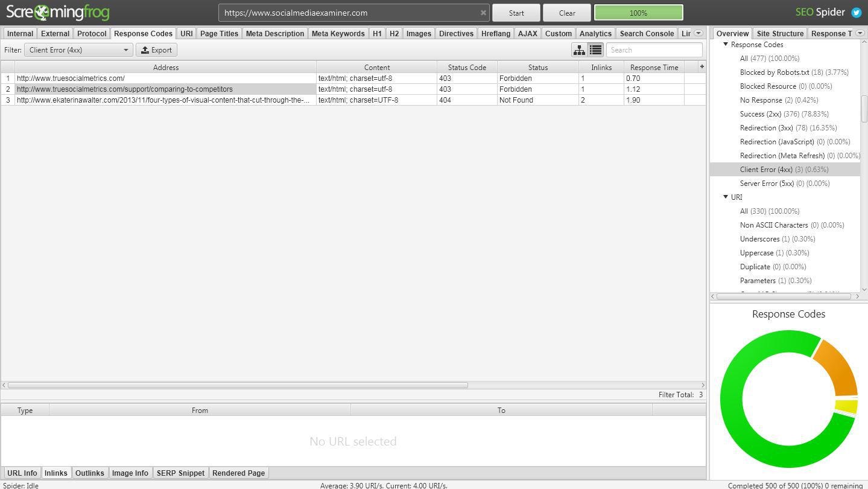Click the overview panel horizontal scrollbar
Screen dimensions: 868x489
click(784, 296)
